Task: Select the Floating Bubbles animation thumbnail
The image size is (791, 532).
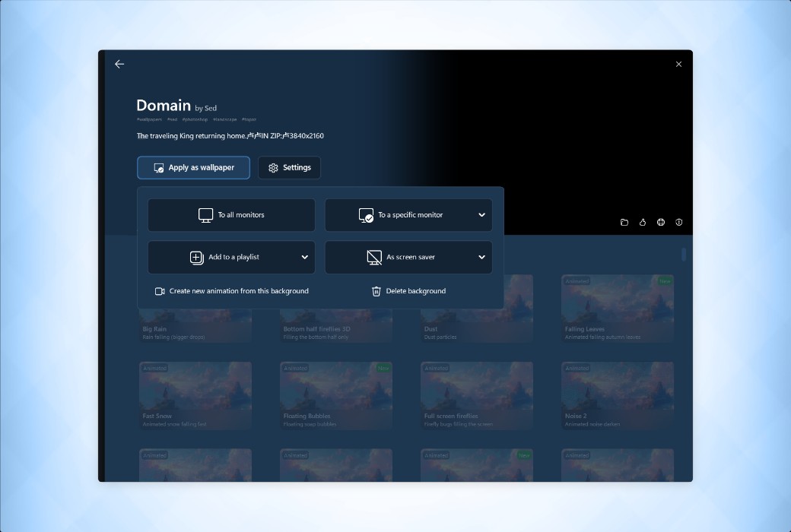Action: pos(336,396)
